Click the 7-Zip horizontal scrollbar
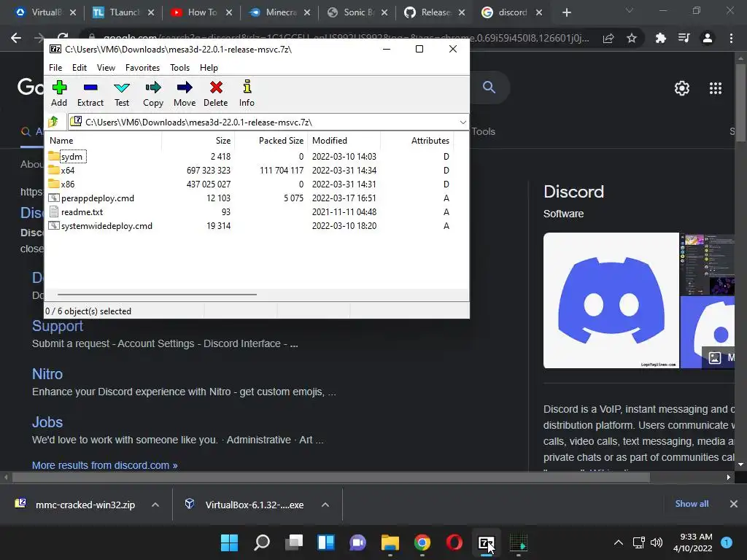 (158, 295)
